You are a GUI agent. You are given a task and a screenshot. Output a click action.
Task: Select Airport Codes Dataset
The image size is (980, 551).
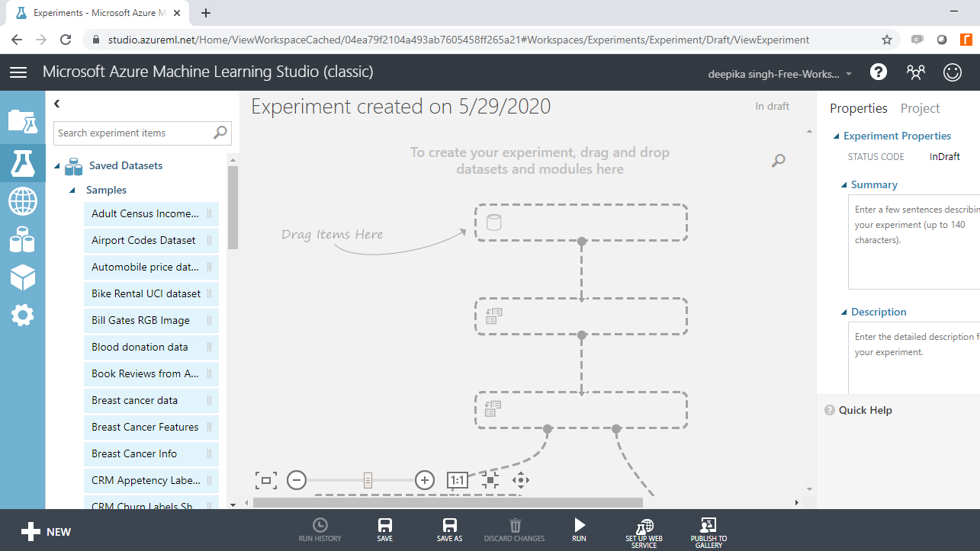click(151, 241)
